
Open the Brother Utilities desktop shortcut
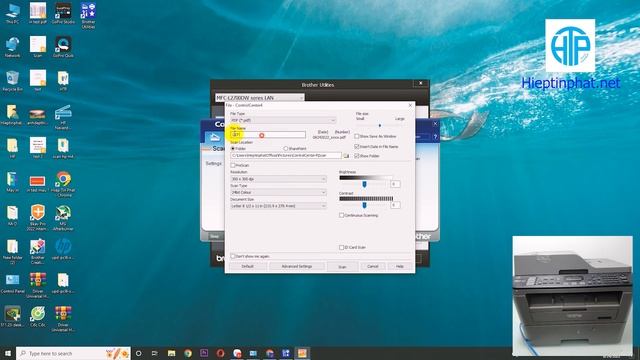[x=88, y=16]
